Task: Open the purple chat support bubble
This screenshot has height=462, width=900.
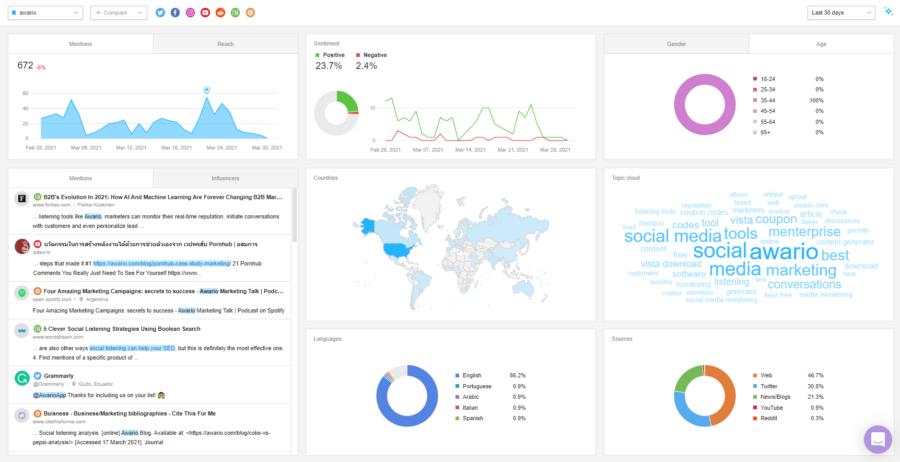Action: point(878,439)
